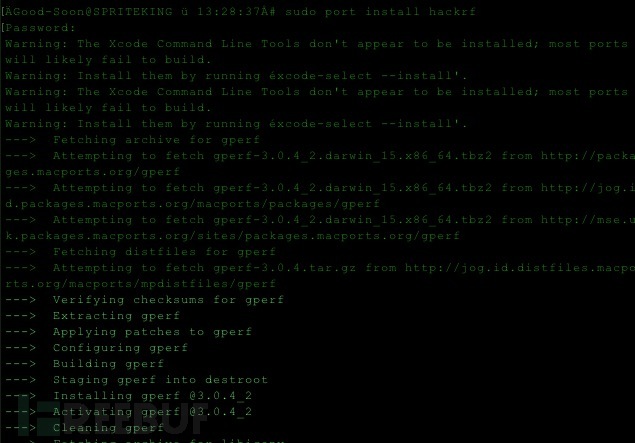Click the 'Staging gperf into destroot' line
Image resolution: width=635 pixels, height=443 pixels.
coord(136,380)
